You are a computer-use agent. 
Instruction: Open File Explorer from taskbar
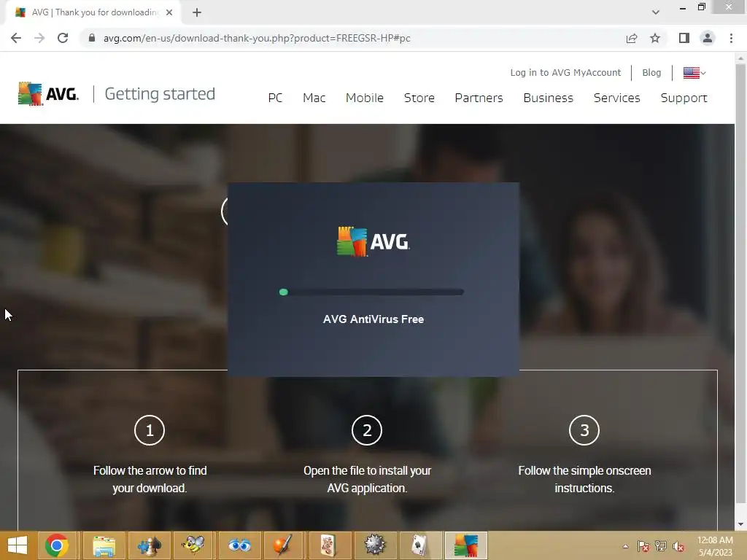[104, 545]
